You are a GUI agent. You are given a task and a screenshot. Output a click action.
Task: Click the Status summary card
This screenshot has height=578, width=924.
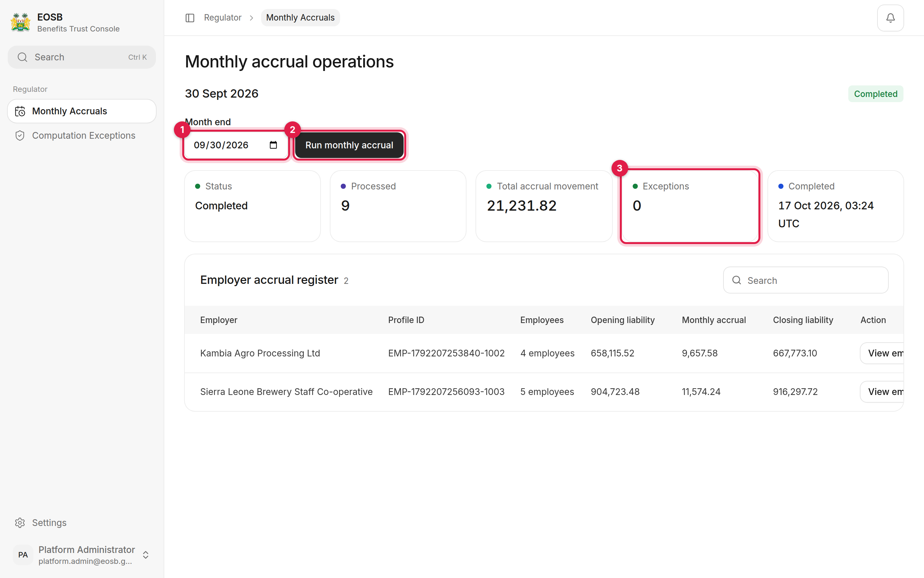pyautogui.click(x=252, y=206)
